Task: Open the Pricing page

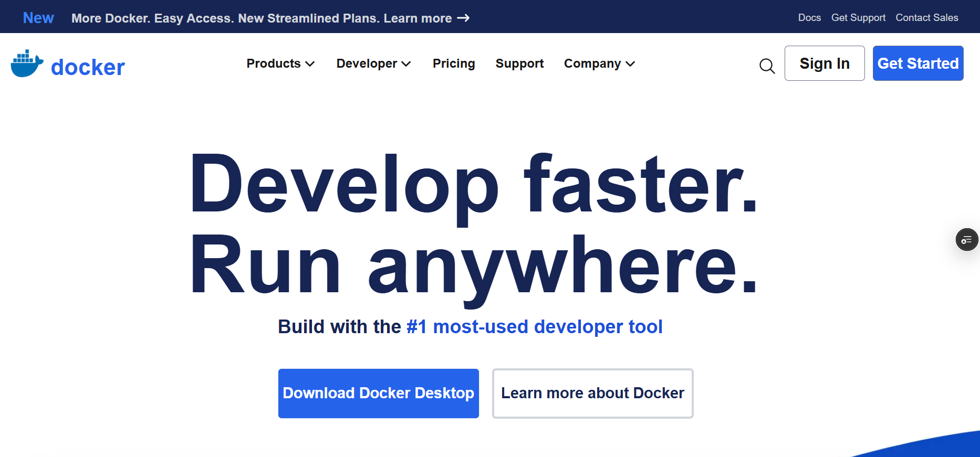Action: tap(454, 63)
